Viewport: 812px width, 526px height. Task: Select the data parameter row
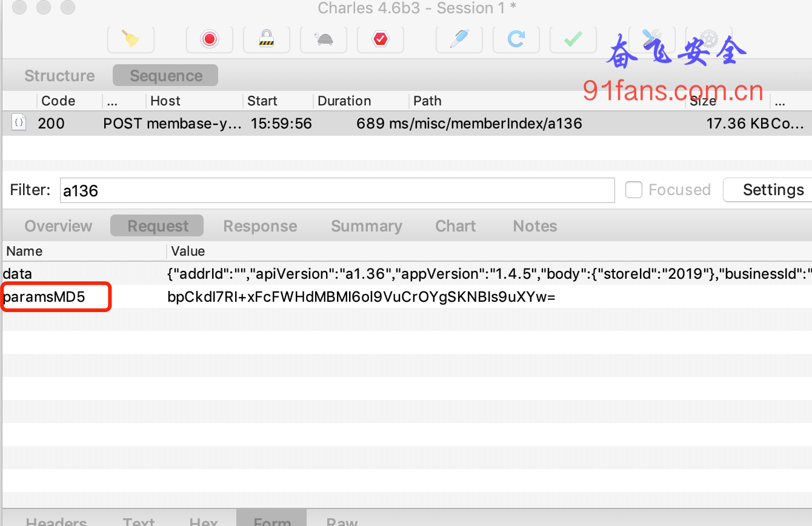pyautogui.click(x=407, y=274)
